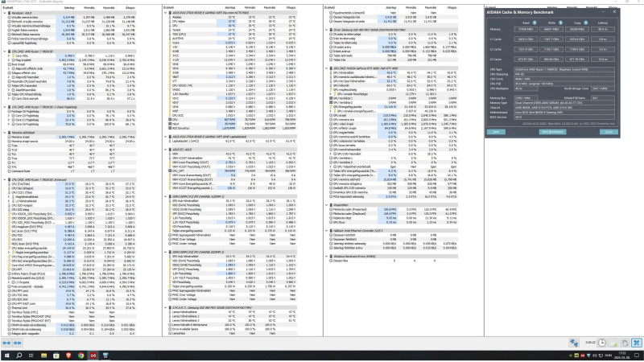Collapse the CPU [#0]: AMD Ryzen 7 7800X3D group

point(5,51)
